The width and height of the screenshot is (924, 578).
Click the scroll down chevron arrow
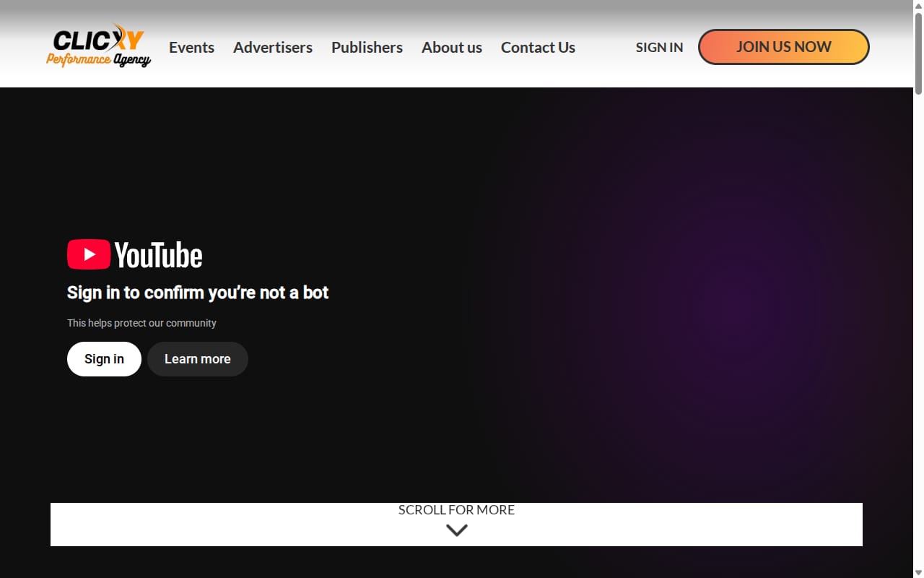coord(457,530)
